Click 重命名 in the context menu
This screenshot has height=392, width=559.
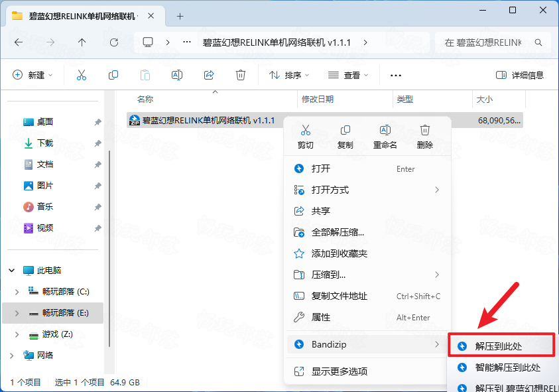click(385, 137)
